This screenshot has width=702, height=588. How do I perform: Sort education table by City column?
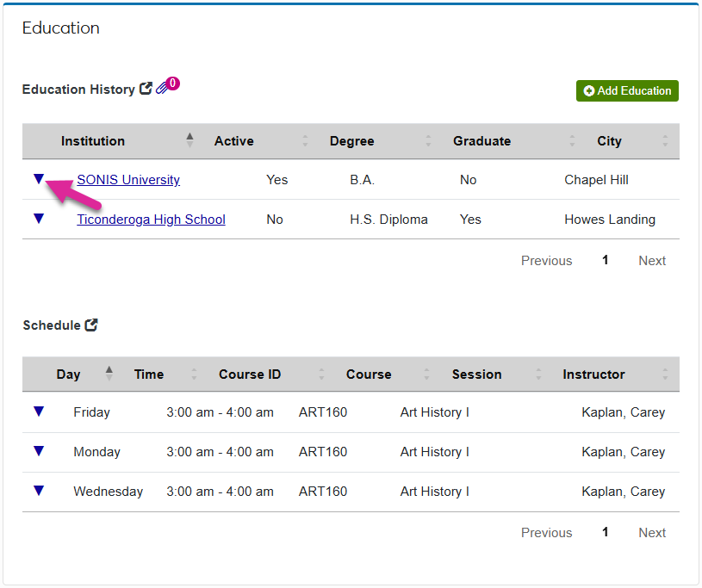pyautogui.click(x=609, y=141)
